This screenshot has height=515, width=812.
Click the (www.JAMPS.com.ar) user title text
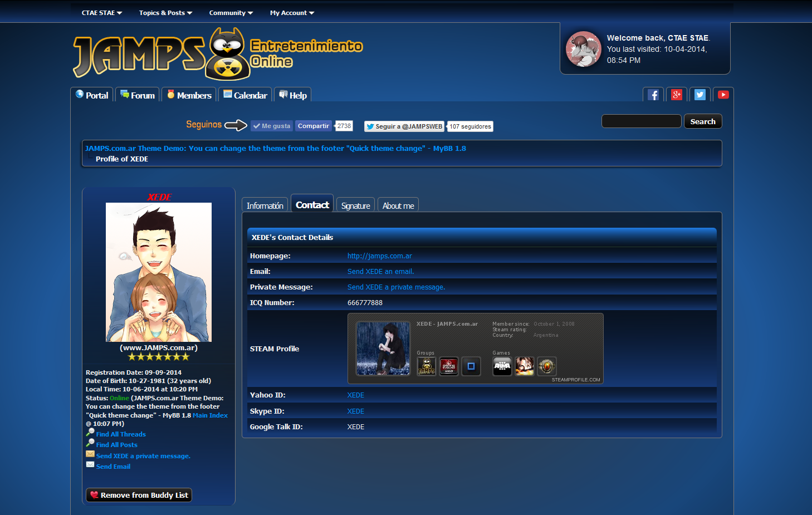[159, 348]
